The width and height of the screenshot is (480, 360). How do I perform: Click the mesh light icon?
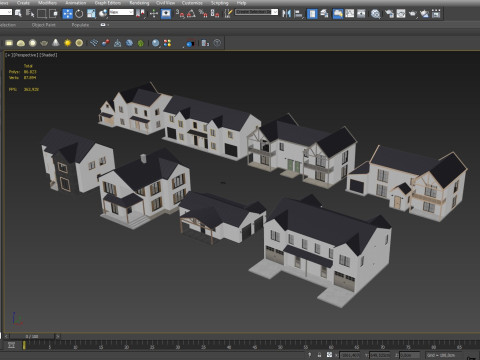(44, 43)
